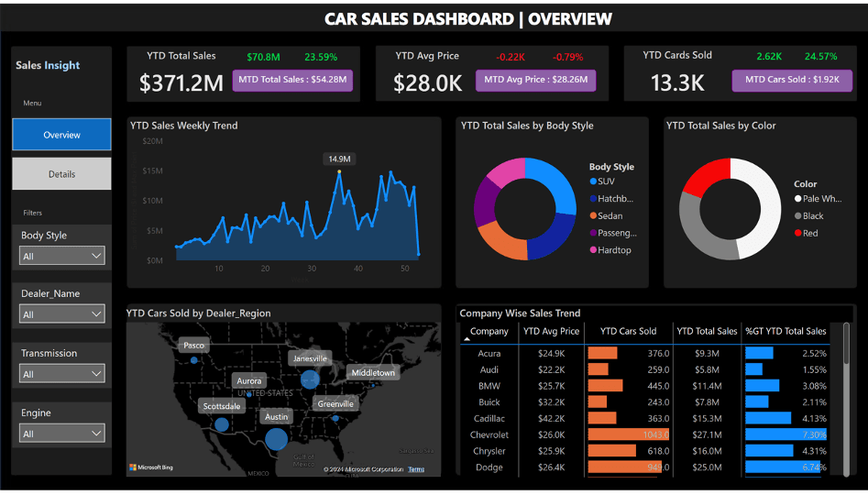Image resolution: width=868 pixels, height=495 pixels.
Task: Select Hardtop legend entry
Action: pyautogui.click(x=610, y=250)
